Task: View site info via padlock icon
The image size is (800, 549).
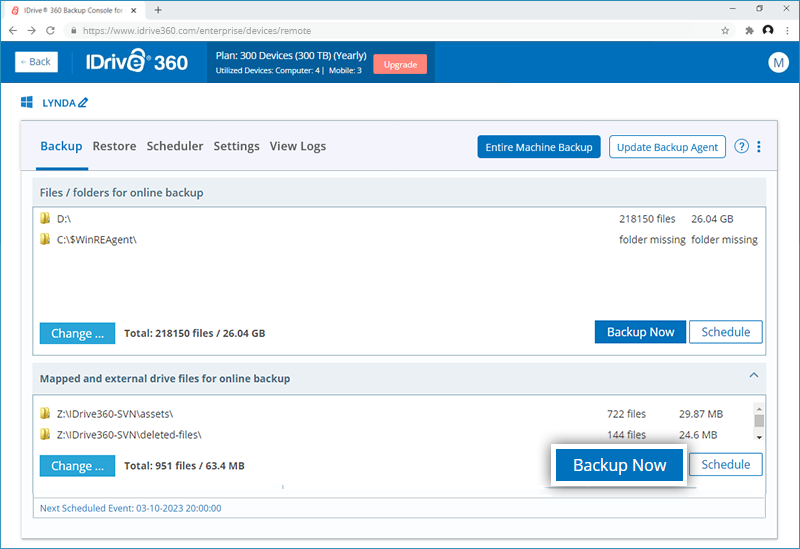Action: 73,31
